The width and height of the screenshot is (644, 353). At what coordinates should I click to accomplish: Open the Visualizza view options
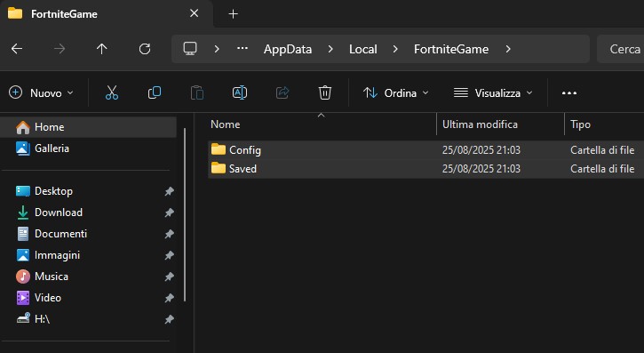pos(493,92)
